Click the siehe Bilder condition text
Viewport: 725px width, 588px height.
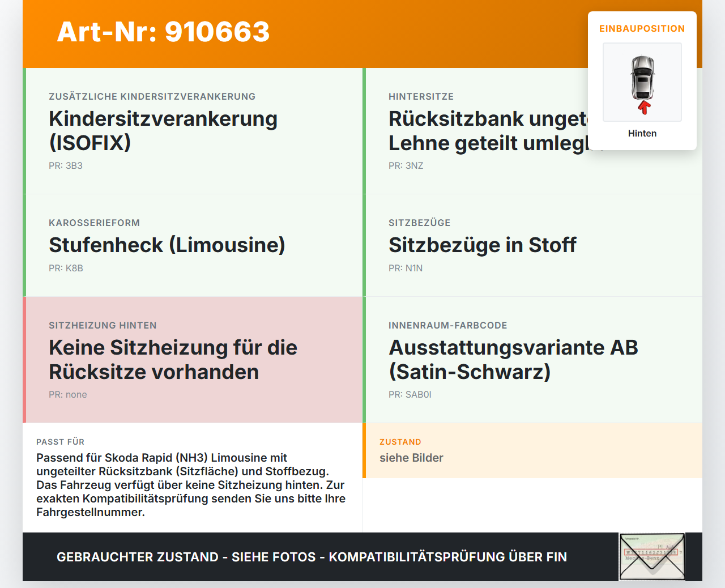[x=411, y=458]
